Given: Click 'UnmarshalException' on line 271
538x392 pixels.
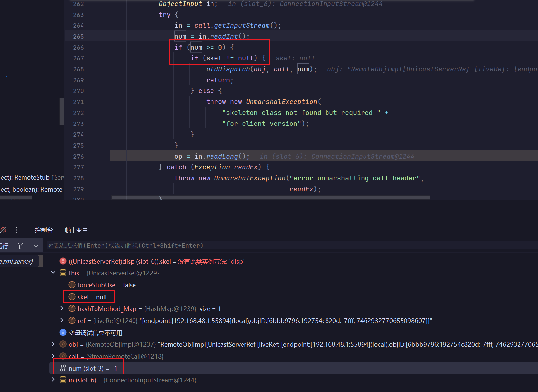Looking at the screenshot, I should coord(282,102).
